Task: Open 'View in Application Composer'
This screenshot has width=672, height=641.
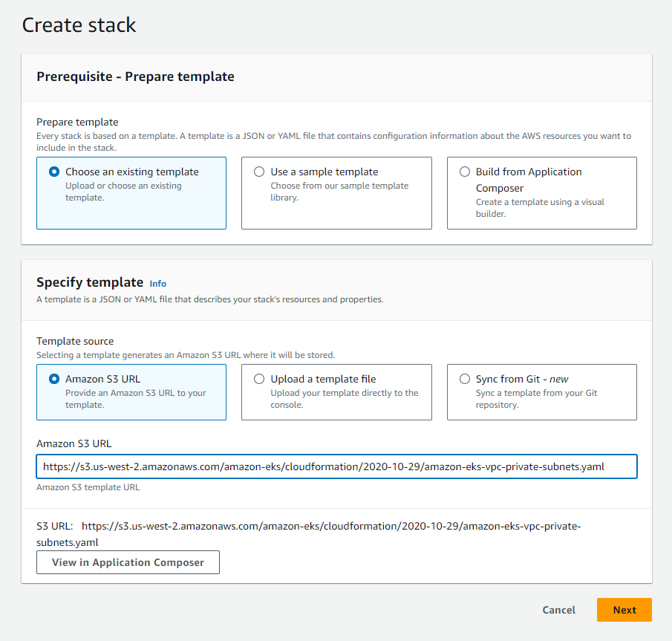Action: (x=128, y=562)
